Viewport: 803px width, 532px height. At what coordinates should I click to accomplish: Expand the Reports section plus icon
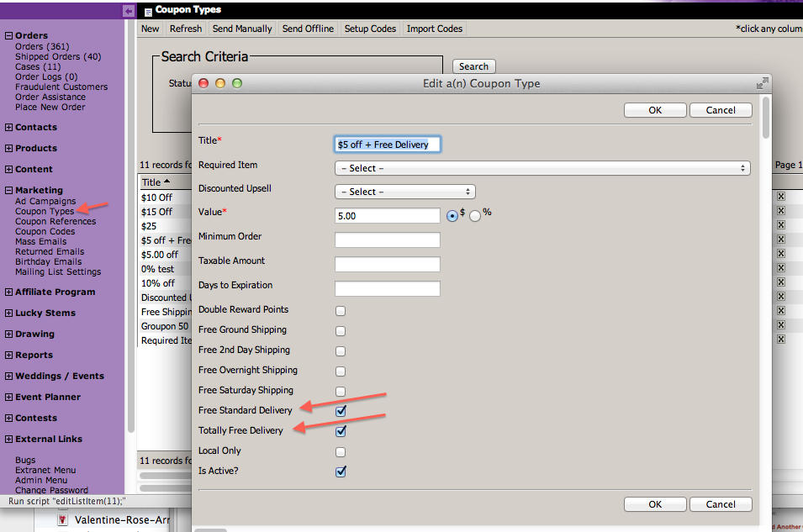8,356
